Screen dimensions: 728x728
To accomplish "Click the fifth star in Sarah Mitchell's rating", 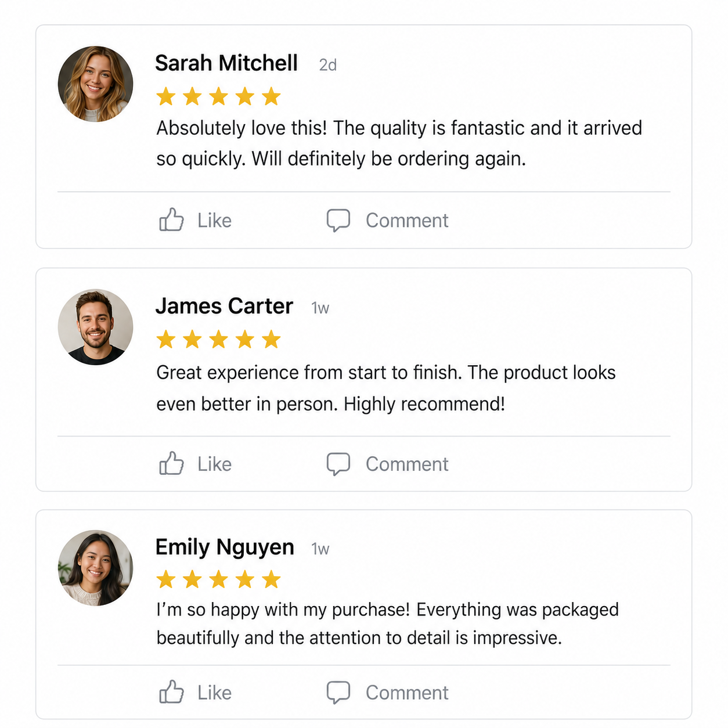I will (271, 96).
